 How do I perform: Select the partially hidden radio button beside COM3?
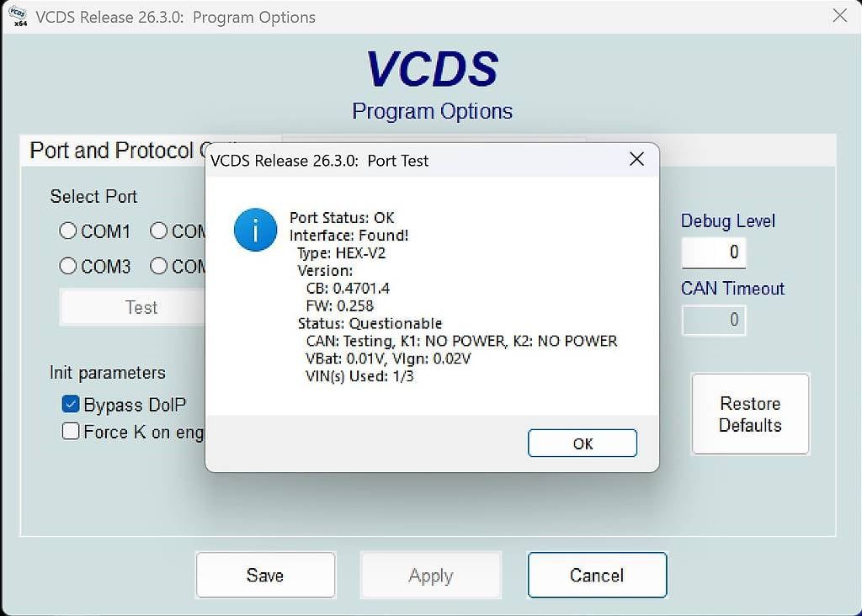158,266
